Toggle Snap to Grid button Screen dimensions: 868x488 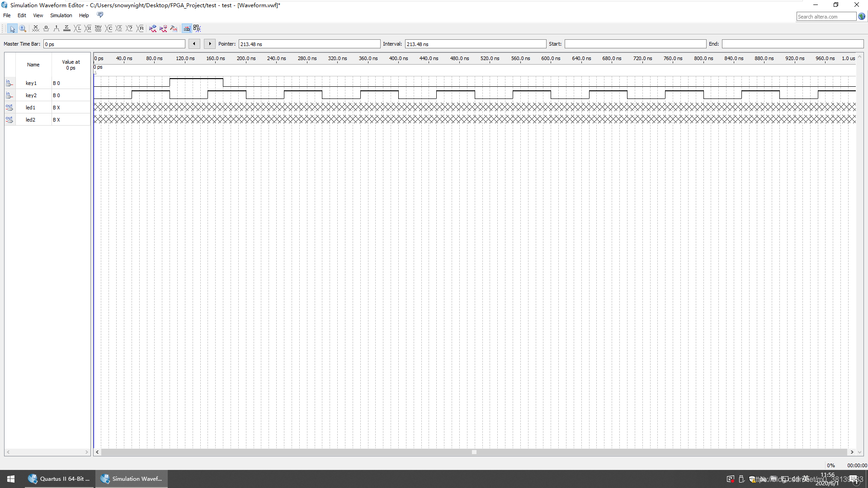pos(187,28)
